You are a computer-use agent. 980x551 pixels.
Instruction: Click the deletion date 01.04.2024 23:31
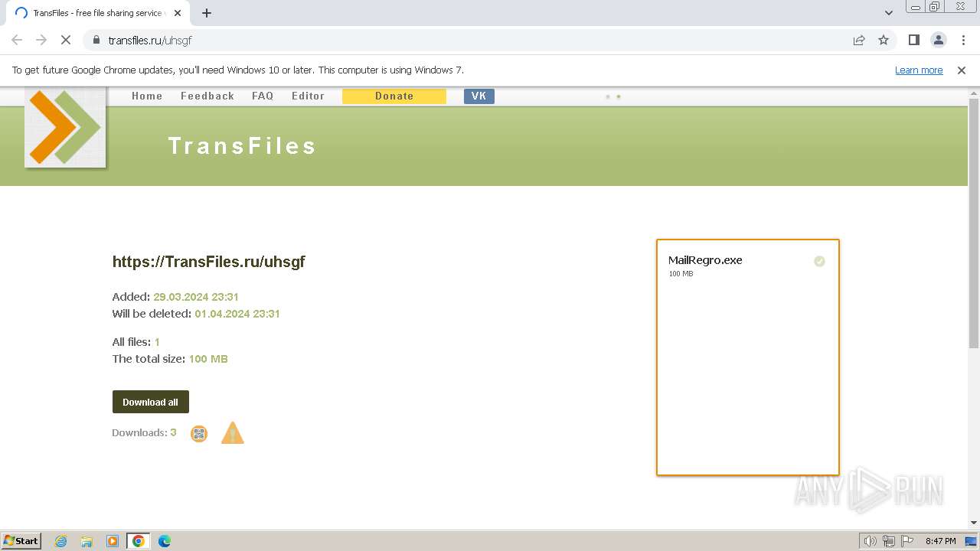[237, 314]
